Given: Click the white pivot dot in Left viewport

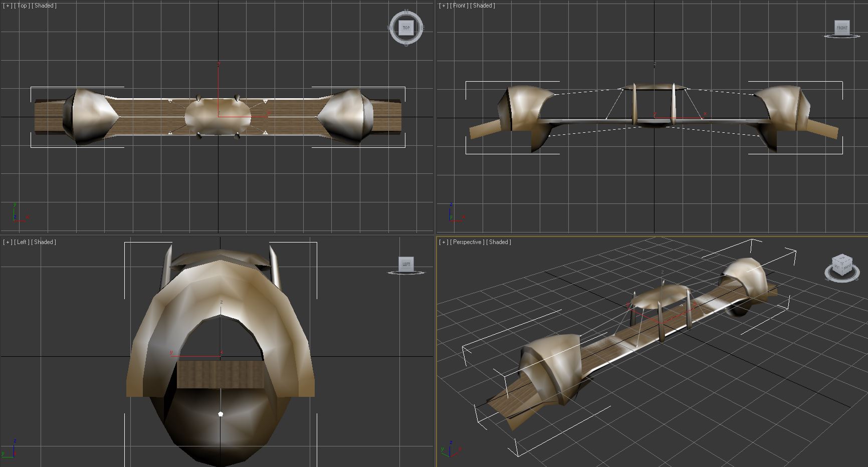Looking at the screenshot, I should click(x=221, y=414).
